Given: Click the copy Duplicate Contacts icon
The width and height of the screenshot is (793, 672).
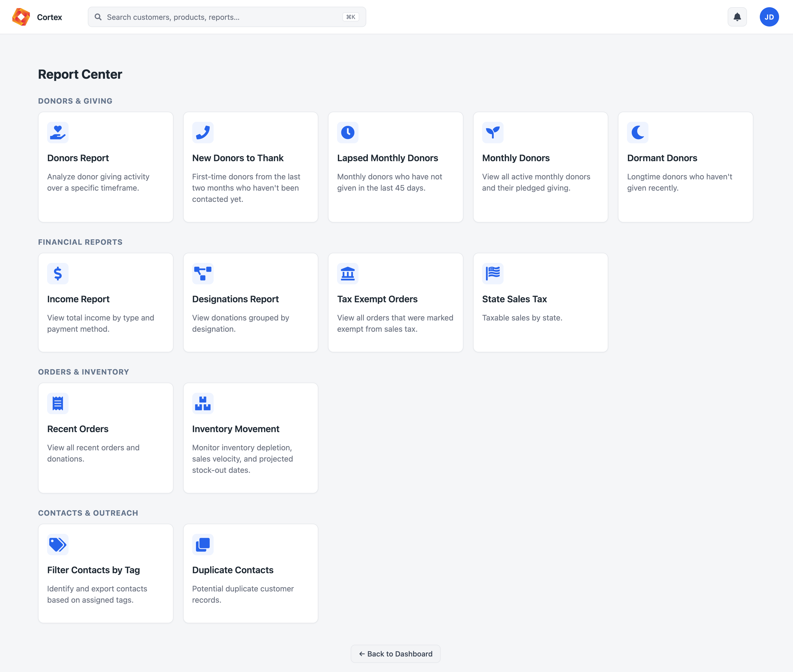Looking at the screenshot, I should click(x=203, y=544).
